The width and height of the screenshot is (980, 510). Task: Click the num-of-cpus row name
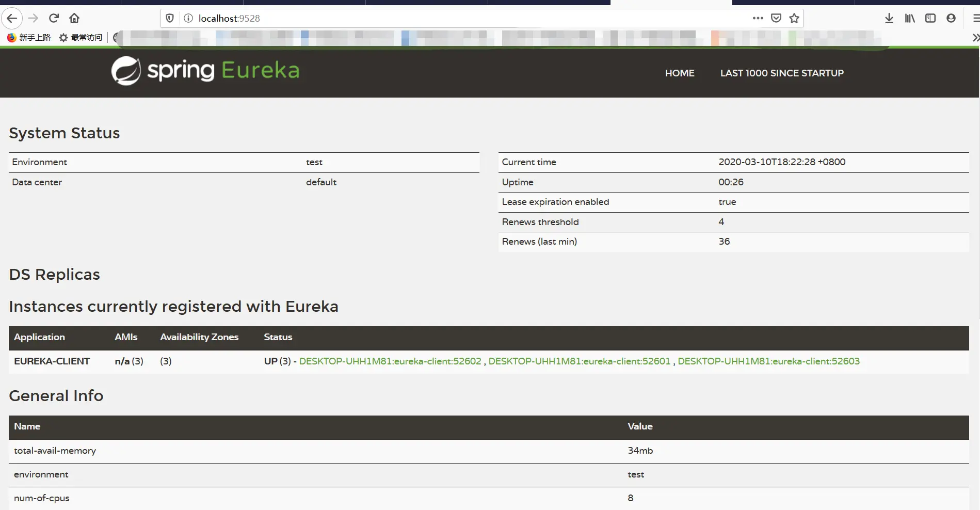[x=42, y=498]
